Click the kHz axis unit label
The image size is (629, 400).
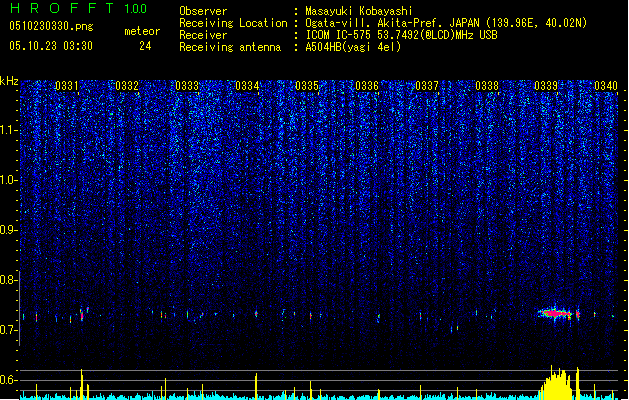pyautogui.click(x=9, y=81)
